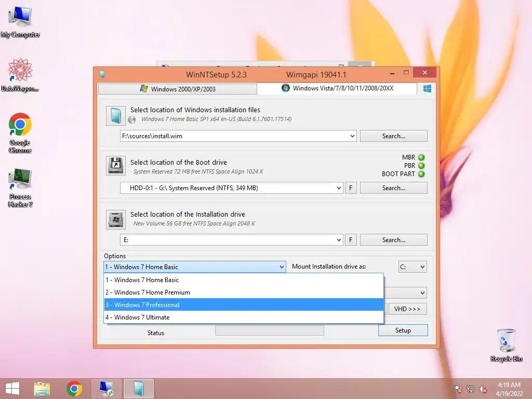The width and height of the screenshot is (532, 399).
Task: Open DataWagon desktop shortcut
Action: coord(20,75)
